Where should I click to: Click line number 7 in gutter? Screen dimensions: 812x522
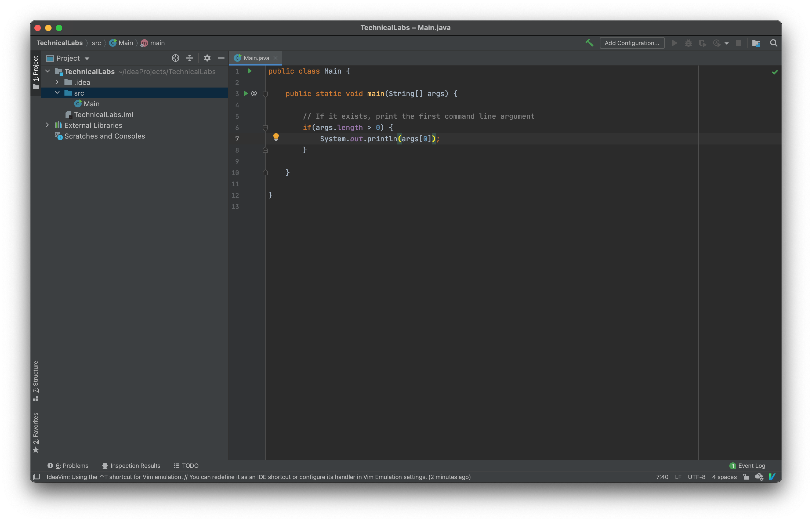coord(237,139)
